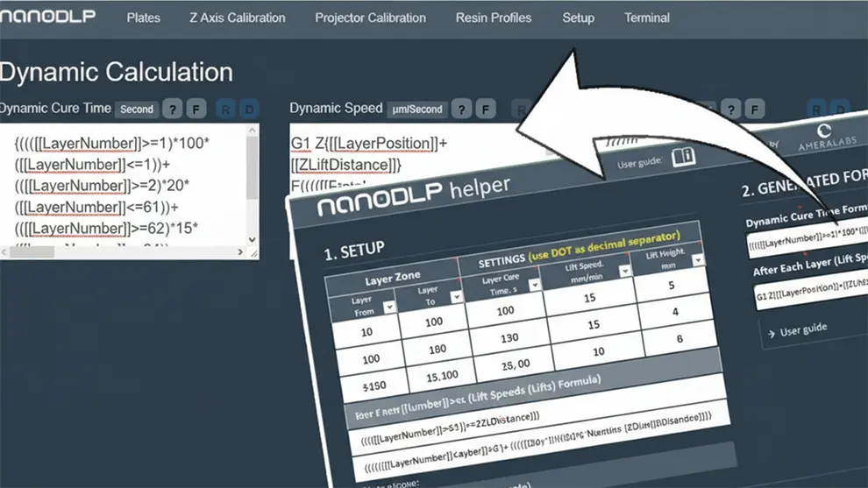Open the Layer Cure Time column dropdown
Screen dimensions: 868x488
[534, 284]
